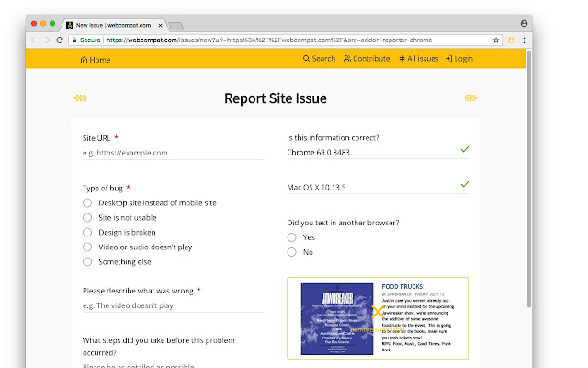Click the orange X to remove screenshot
Screen dimensions: 588x368
[378, 312]
